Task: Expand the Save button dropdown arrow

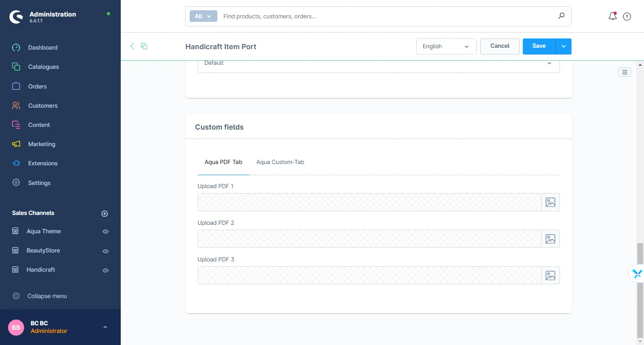Action: 563,46
